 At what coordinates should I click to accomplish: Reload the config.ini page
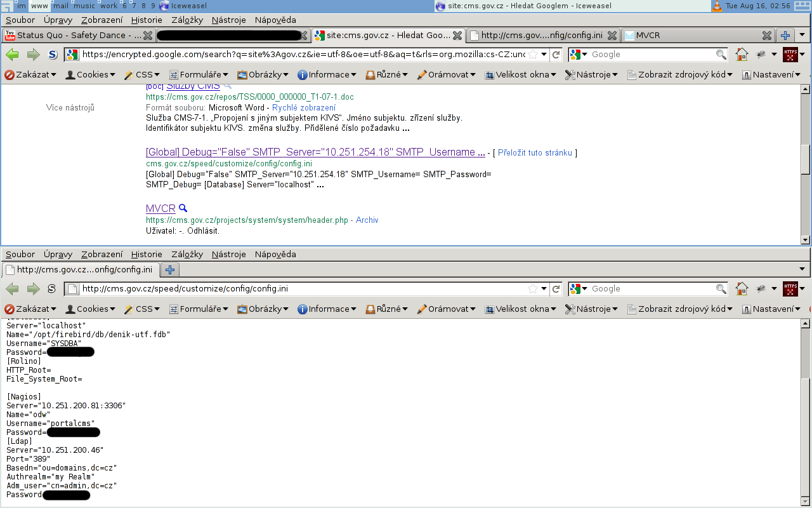click(556, 289)
